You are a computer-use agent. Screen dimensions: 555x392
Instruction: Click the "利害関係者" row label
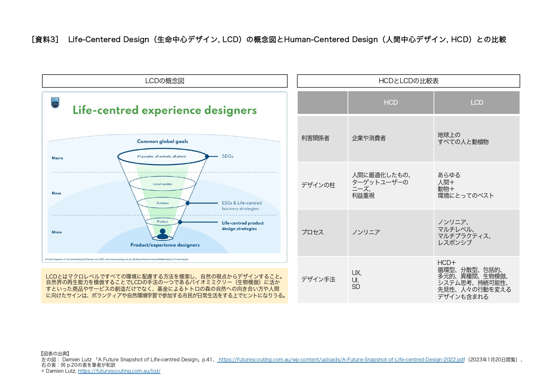coord(315,138)
